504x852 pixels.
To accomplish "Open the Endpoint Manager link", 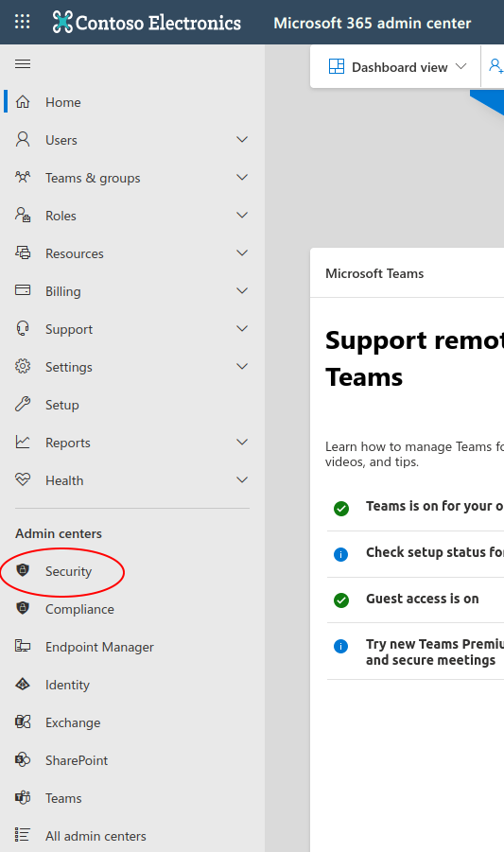I will click(x=99, y=647).
